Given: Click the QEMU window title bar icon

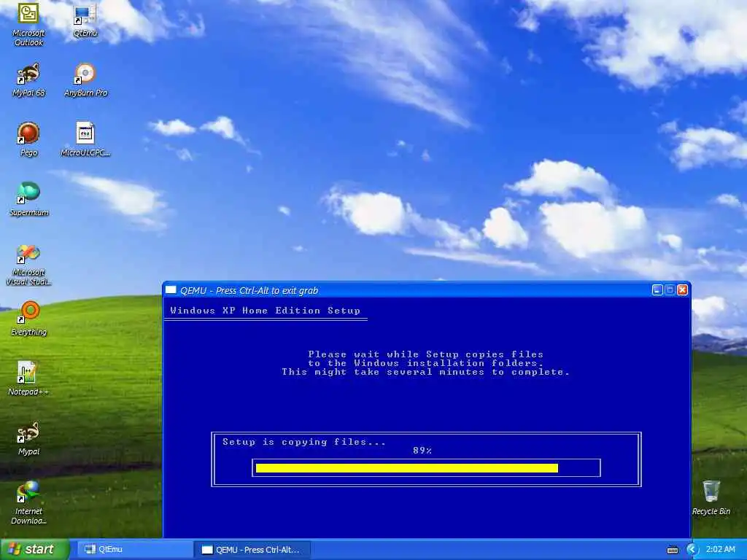Looking at the screenshot, I should [x=171, y=290].
